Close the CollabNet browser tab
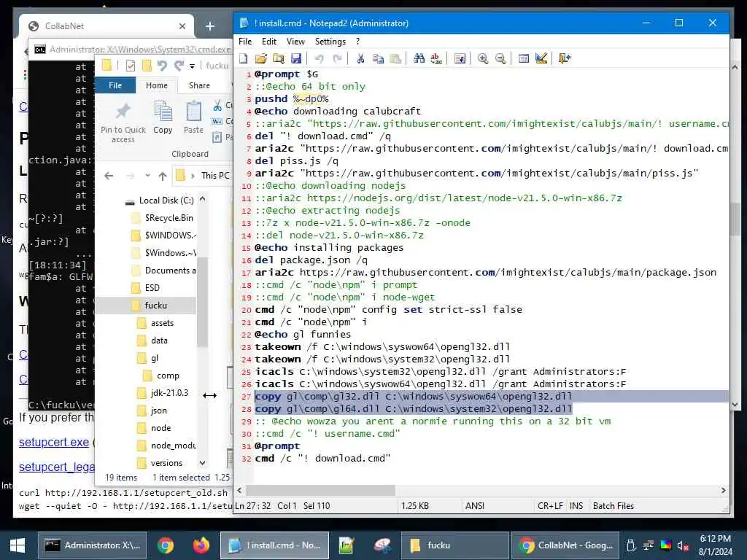747x560 pixels. click(182, 26)
